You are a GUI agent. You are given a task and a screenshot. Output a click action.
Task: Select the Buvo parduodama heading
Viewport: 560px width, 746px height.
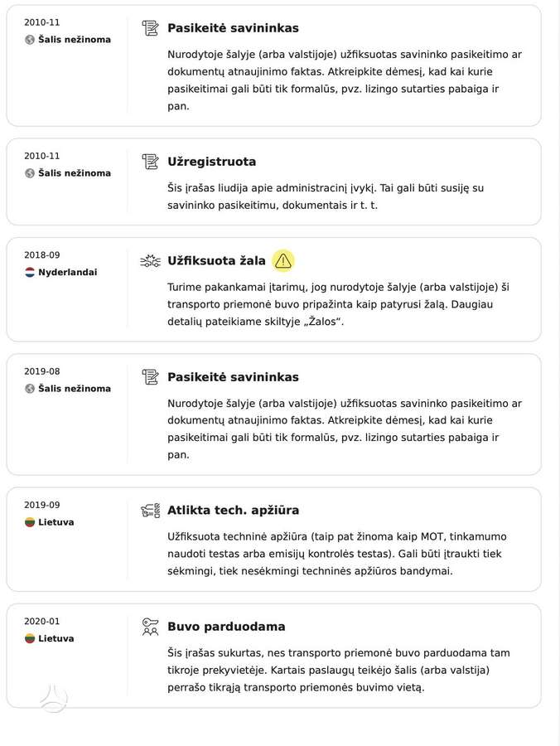point(226,627)
